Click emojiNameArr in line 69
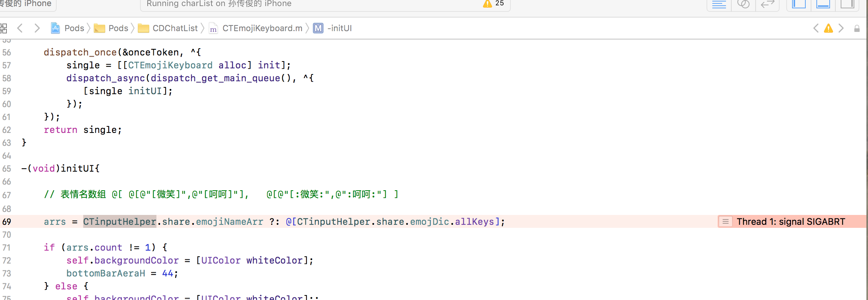This screenshot has width=868, height=300. 229,222
